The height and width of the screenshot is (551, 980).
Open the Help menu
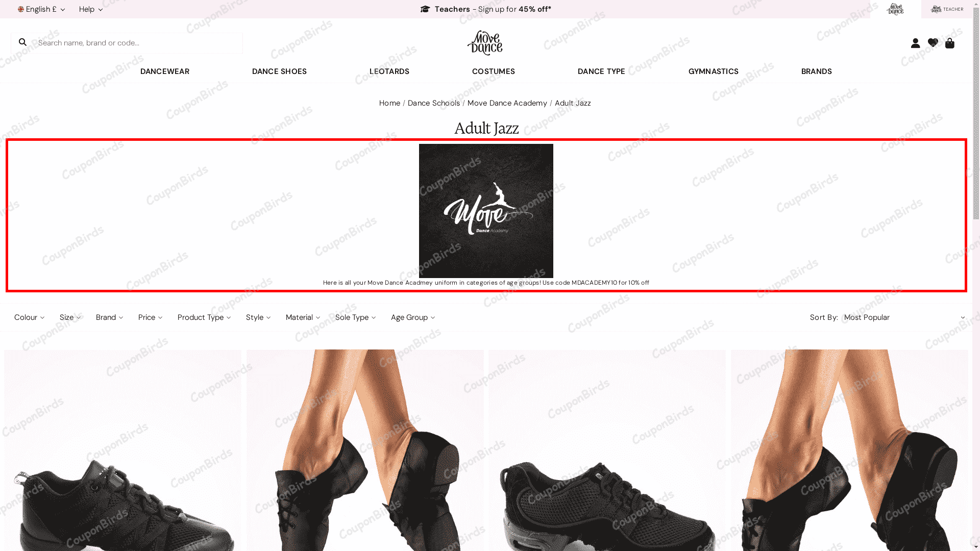[91, 9]
